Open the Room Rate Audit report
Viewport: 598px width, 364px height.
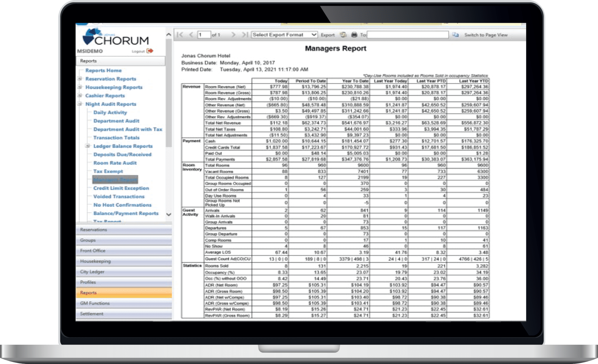tap(115, 163)
